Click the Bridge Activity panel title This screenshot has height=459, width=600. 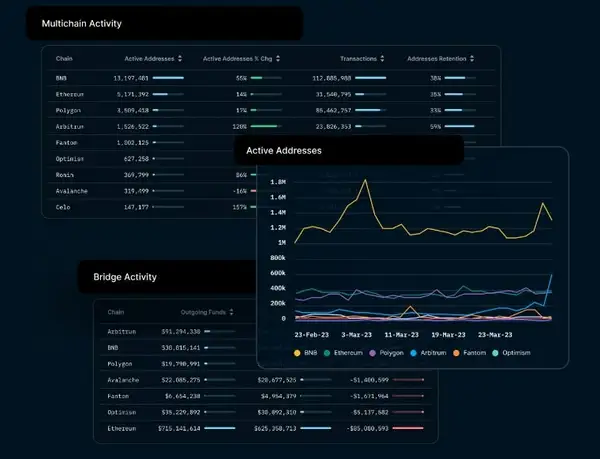coord(125,277)
